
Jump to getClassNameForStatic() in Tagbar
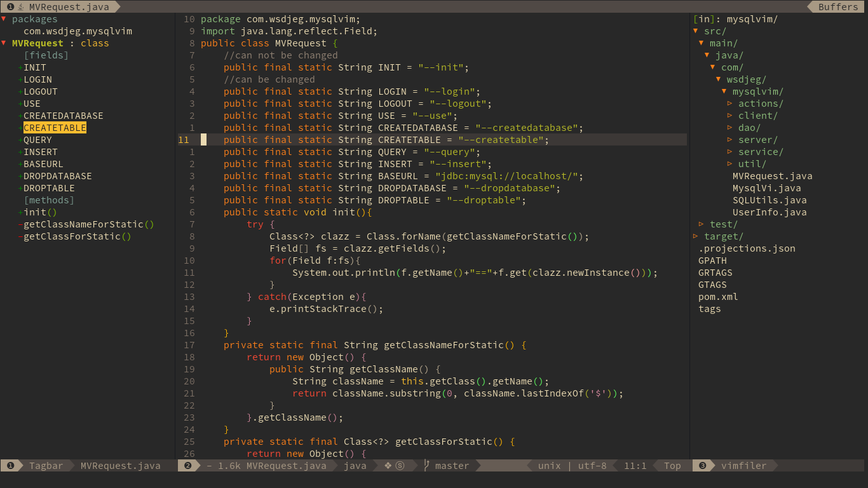pyautogui.click(x=89, y=224)
